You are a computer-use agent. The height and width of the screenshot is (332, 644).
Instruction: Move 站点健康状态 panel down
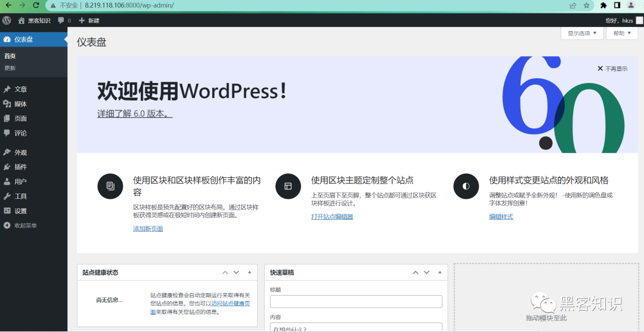[236, 272]
